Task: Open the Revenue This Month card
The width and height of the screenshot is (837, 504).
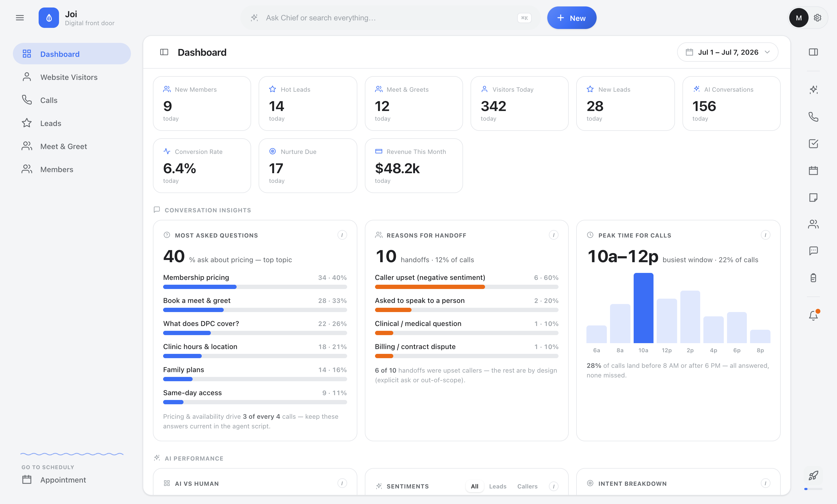Action: click(x=414, y=166)
